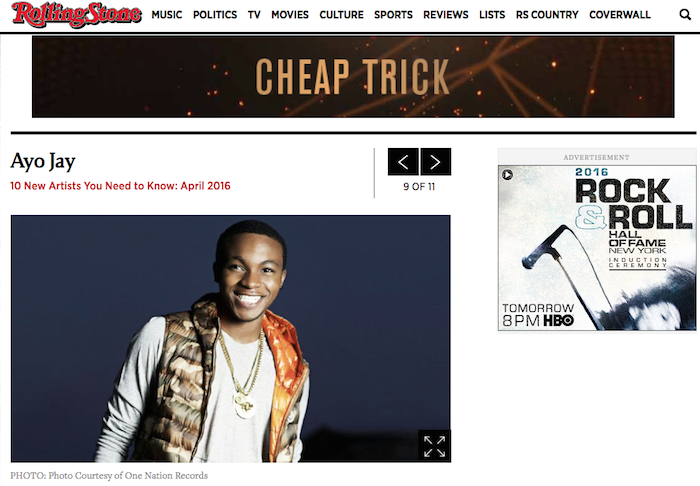Open the Sports section
This screenshot has width=700, height=486.
pyautogui.click(x=393, y=15)
